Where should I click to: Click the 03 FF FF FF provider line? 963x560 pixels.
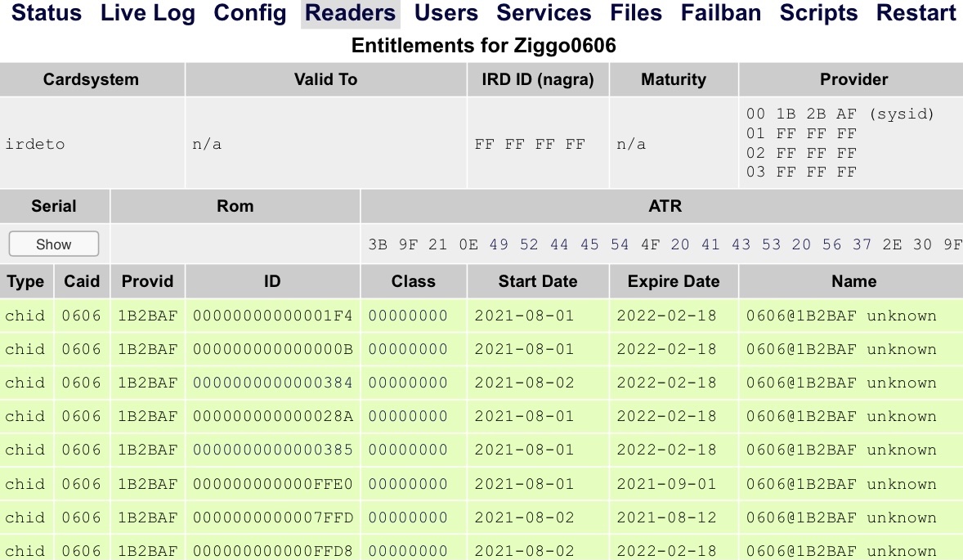tap(801, 172)
